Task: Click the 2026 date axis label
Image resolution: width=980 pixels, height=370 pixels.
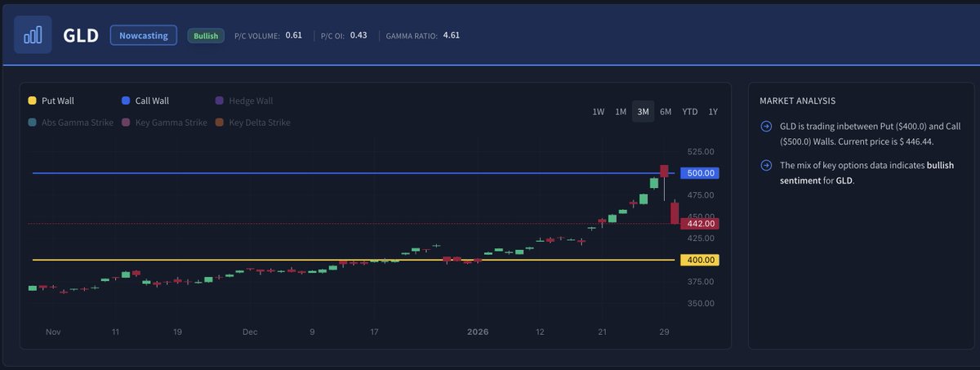Action: pos(477,332)
